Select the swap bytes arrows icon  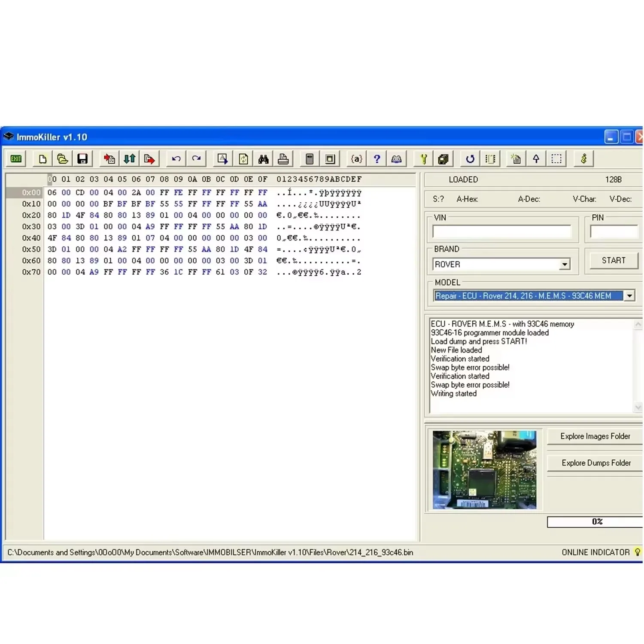coord(129,158)
